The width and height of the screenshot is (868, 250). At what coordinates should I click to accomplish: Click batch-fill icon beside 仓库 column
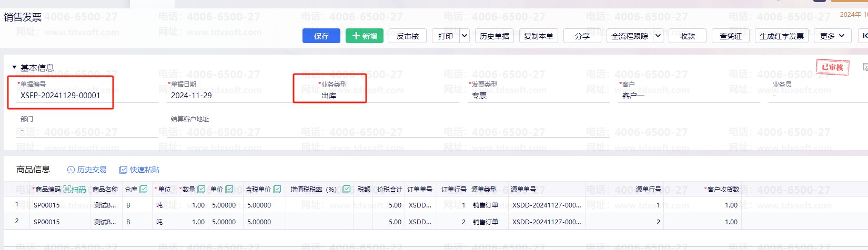[x=144, y=189]
